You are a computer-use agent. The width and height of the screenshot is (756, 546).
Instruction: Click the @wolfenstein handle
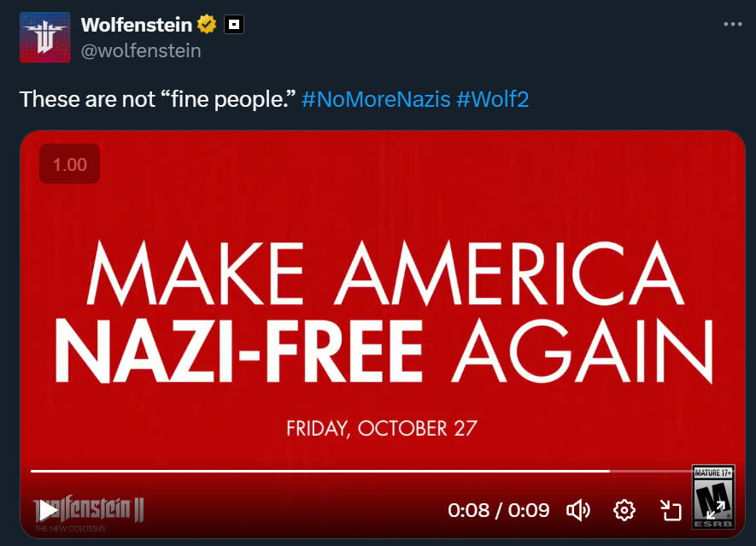coord(141,50)
